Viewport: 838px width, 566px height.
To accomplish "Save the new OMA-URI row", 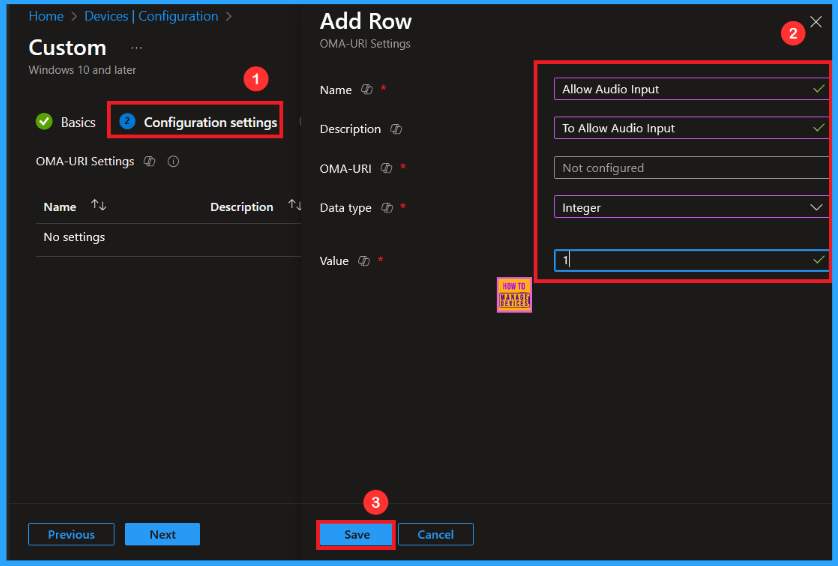I will (x=357, y=535).
